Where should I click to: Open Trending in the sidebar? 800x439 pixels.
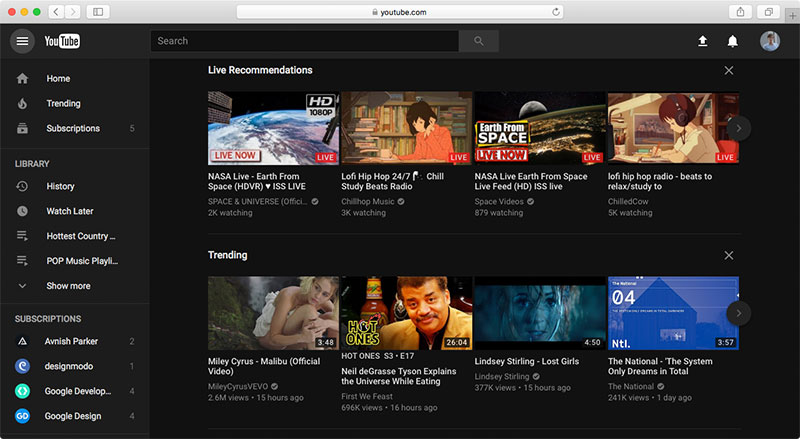point(74,104)
